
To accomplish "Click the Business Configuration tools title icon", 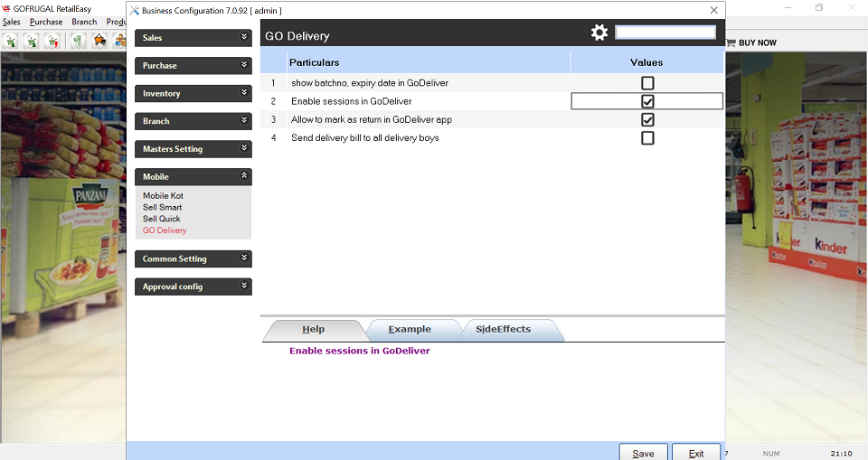I will [135, 10].
